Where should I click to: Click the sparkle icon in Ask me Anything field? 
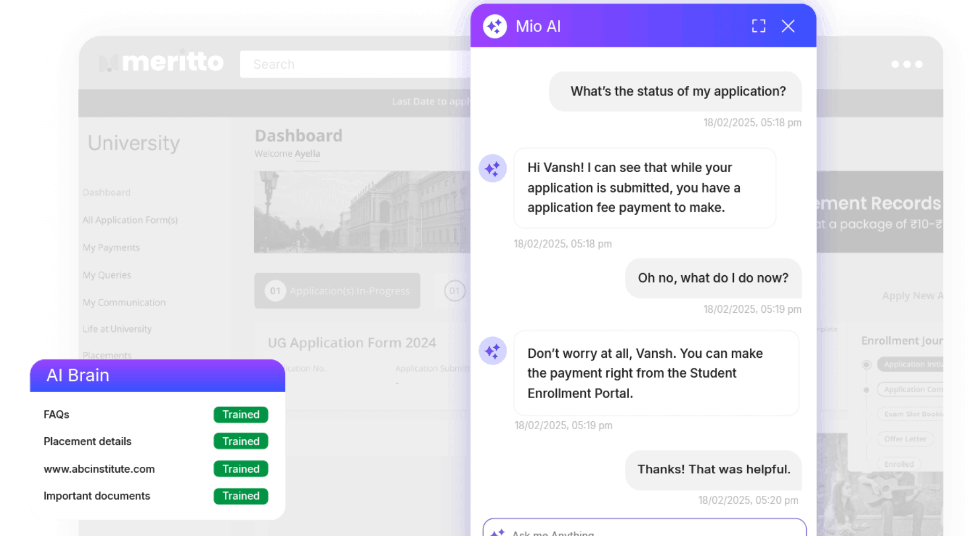(497, 532)
